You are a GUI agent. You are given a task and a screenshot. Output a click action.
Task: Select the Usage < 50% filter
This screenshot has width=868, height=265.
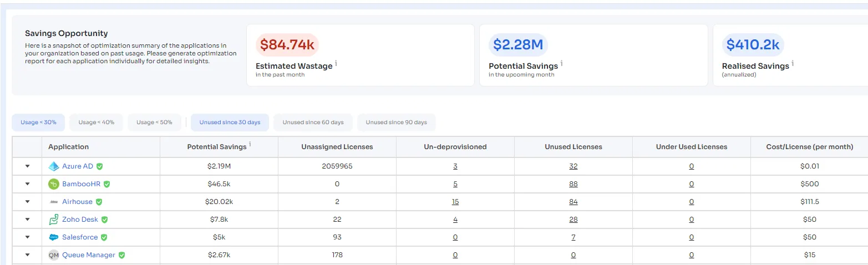(154, 123)
